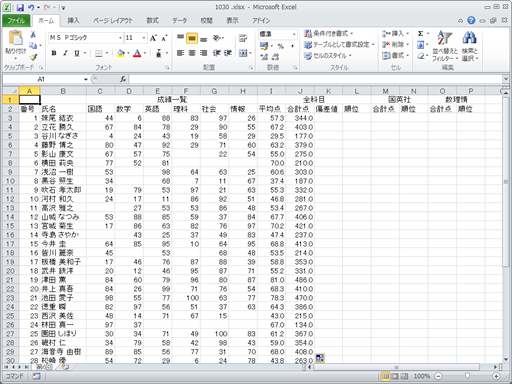Toggle Align Text Left
The width and height of the screenshot is (512, 384).
(x=180, y=53)
